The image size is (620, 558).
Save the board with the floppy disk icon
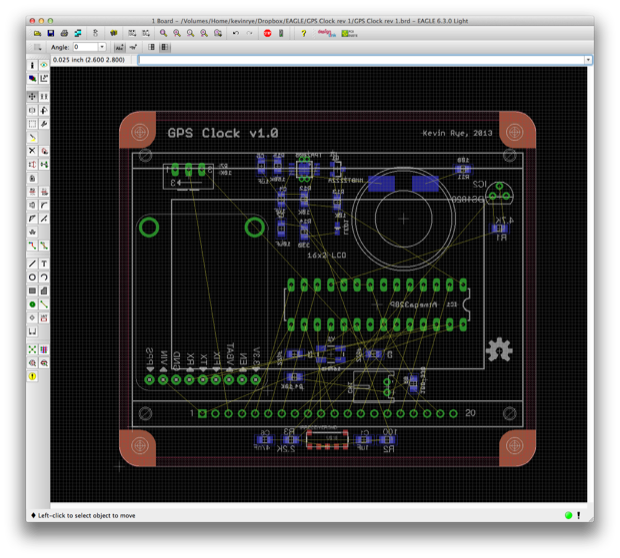(51, 34)
